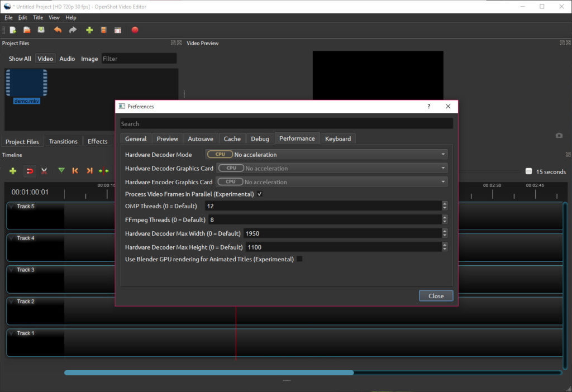Toggle the timeline snapping magnet icon
Screen dimensions: 572x392
click(30, 171)
